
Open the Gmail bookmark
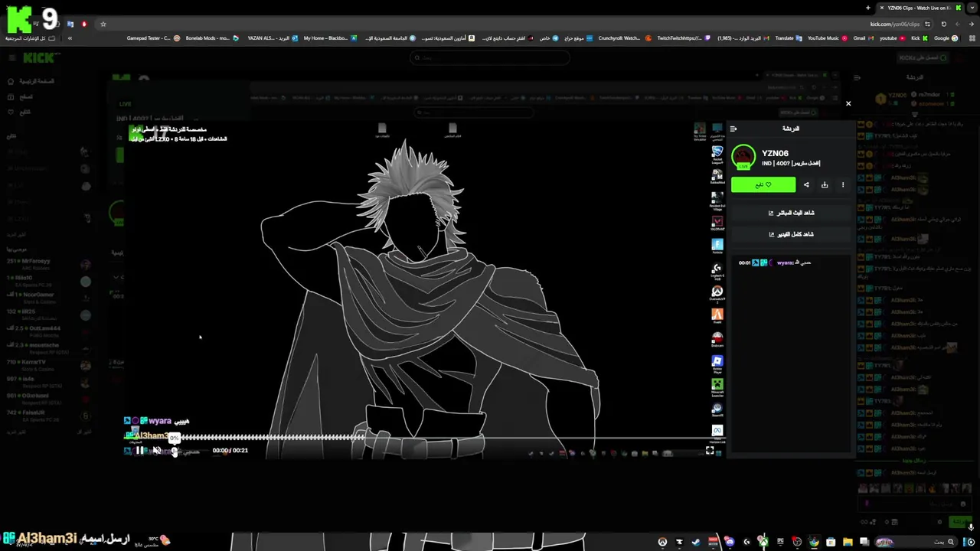[x=864, y=37]
